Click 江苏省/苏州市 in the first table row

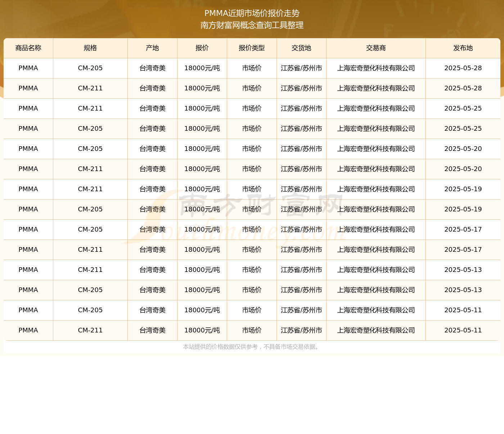click(x=301, y=68)
